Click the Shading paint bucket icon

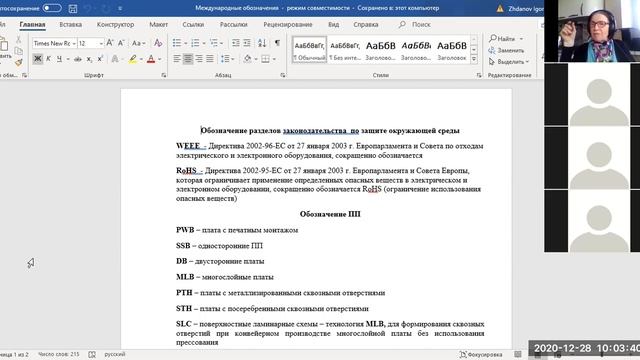(x=247, y=59)
